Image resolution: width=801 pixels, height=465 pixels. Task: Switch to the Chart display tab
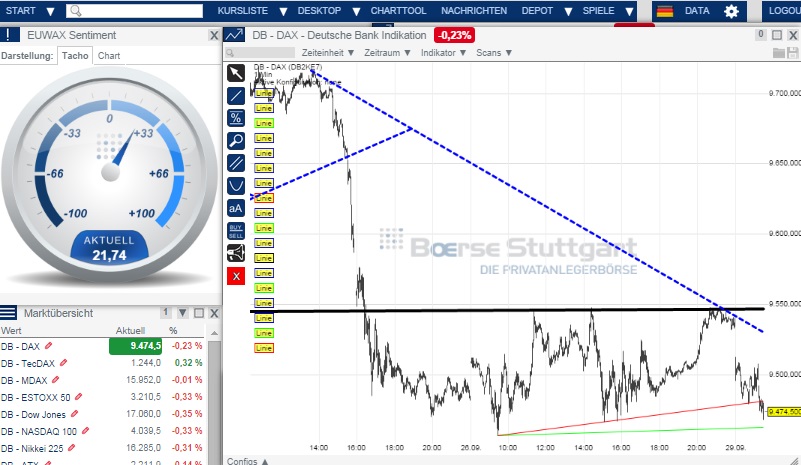[x=109, y=56]
